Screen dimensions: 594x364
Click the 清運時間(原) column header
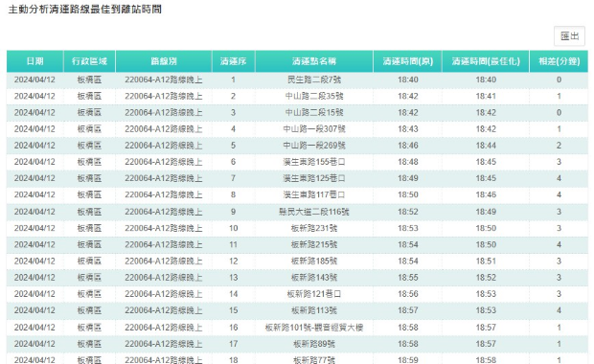[407, 61]
